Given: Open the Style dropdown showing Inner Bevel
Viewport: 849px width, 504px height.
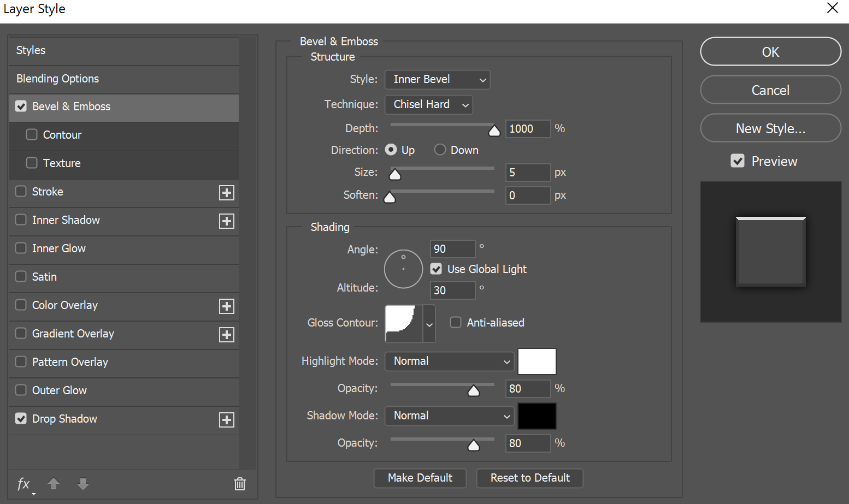Looking at the screenshot, I should (437, 80).
